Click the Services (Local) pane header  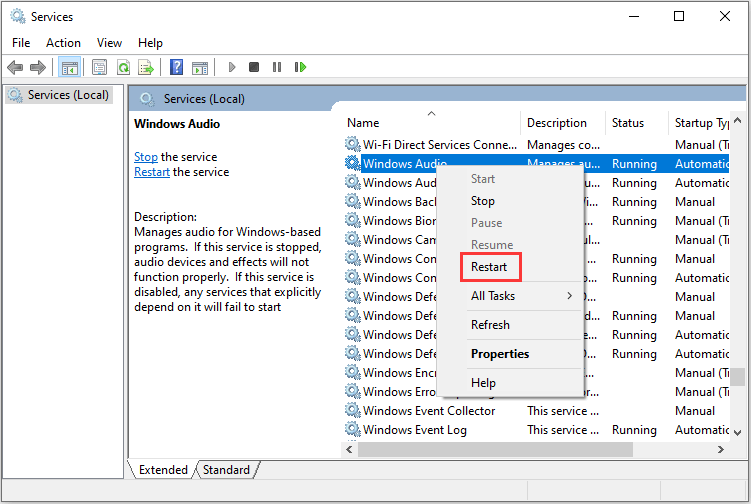pyautogui.click(x=204, y=99)
